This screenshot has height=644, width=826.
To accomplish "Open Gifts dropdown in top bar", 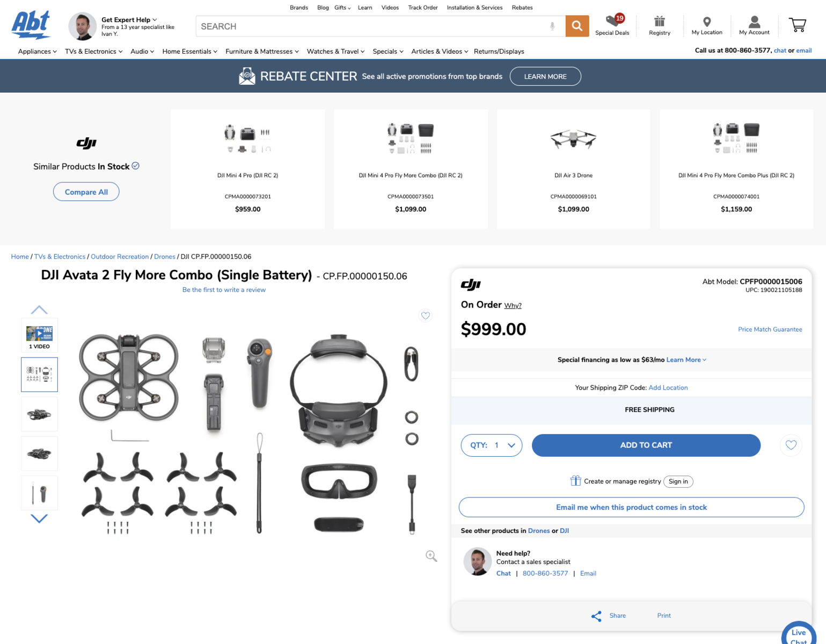I will pyautogui.click(x=342, y=8).
